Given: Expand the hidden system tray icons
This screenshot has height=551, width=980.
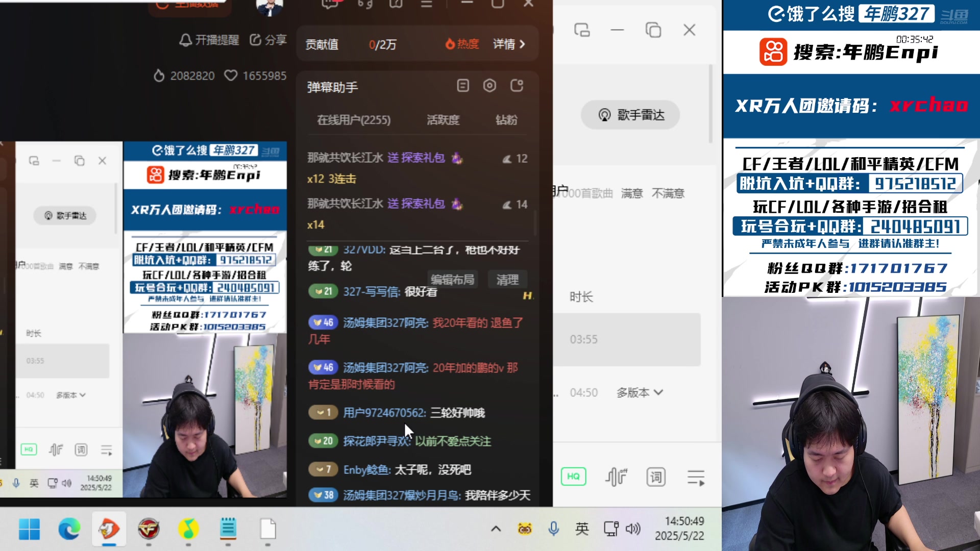Looking at the screenshot, I should [496, 529].
